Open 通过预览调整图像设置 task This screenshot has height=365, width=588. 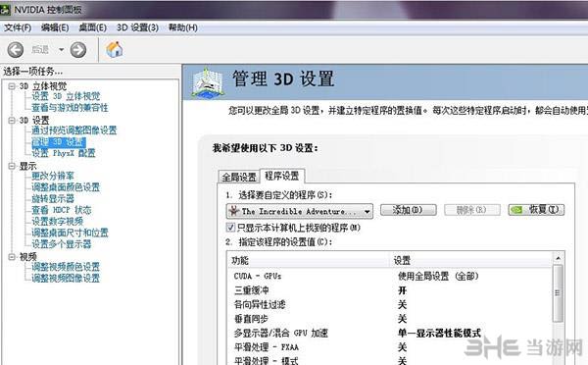tap(73, 130)
